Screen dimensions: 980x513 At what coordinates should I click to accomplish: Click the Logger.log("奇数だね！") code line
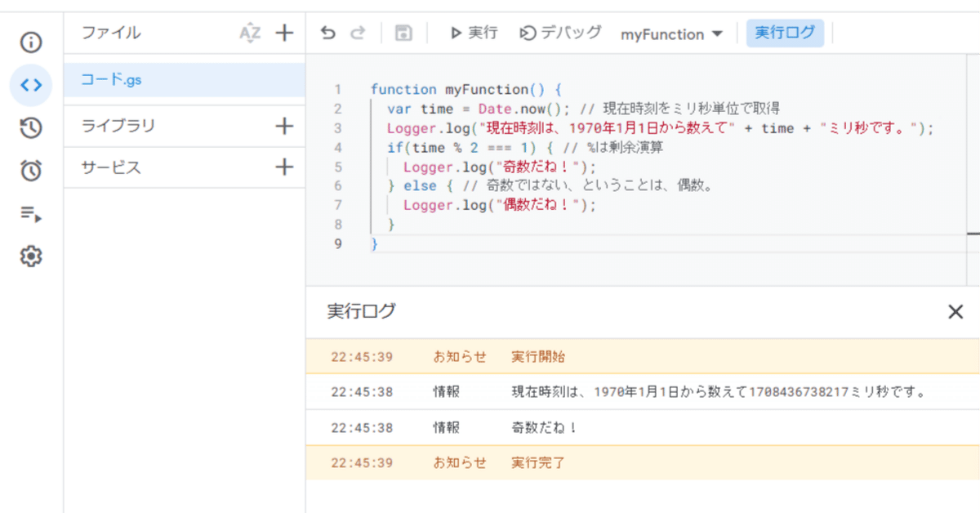pos(500,167)
